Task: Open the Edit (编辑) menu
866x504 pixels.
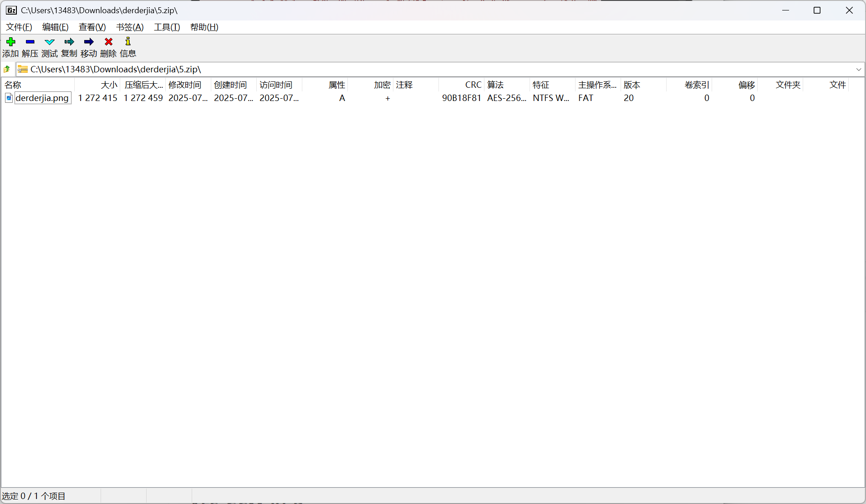Action: [x=55, y=27]
